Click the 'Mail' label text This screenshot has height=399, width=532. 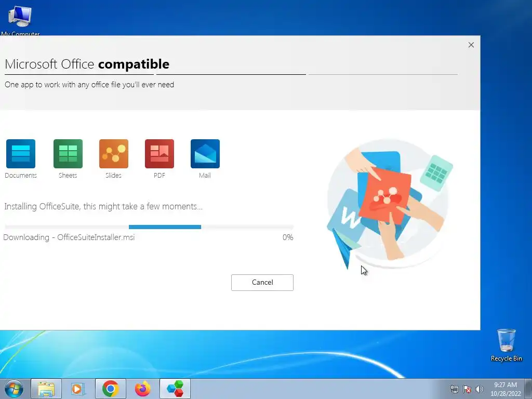coord(205,176)
